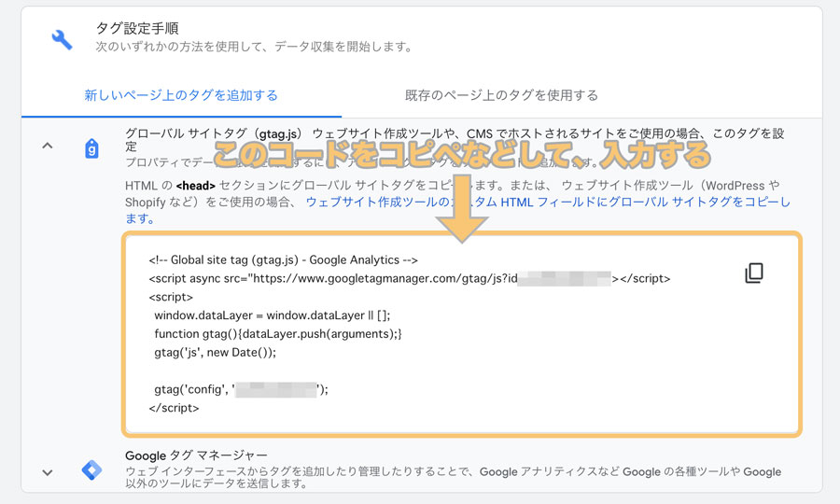Click the データ収集を開始します subtitle text
This screenshot has height=504, width=840.
tap(255, 47)
